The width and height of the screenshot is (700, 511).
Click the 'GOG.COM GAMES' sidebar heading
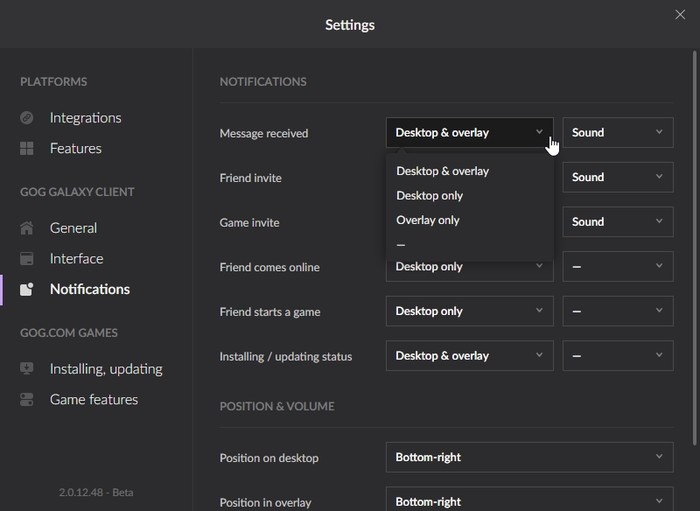69,333
